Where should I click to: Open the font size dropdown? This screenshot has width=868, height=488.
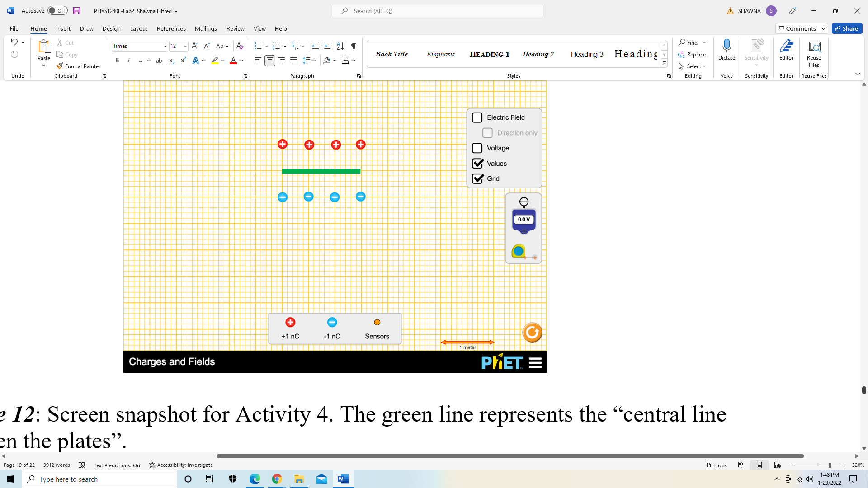click(184, 46)
